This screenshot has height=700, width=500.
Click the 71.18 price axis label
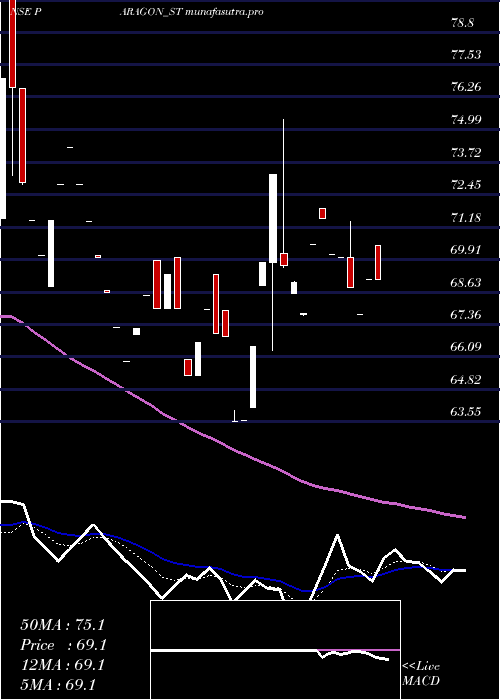pyautogui.click(x=466, y=218)
